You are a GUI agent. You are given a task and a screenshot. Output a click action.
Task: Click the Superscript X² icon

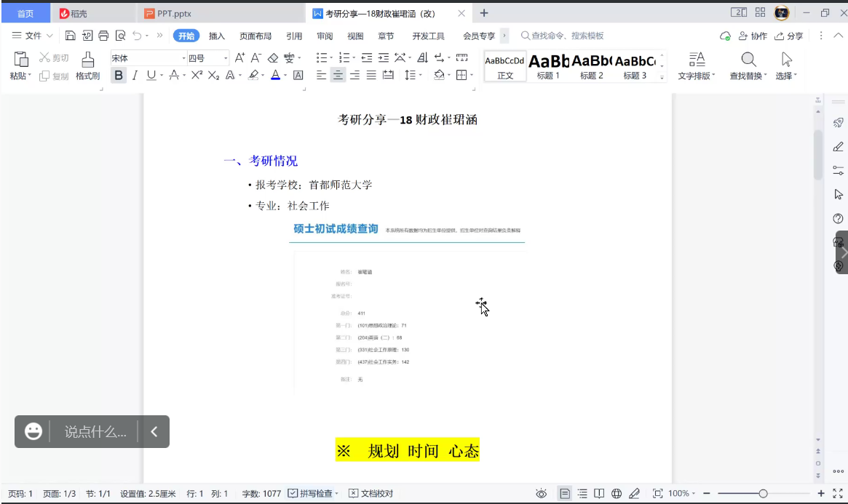point(196,76)
